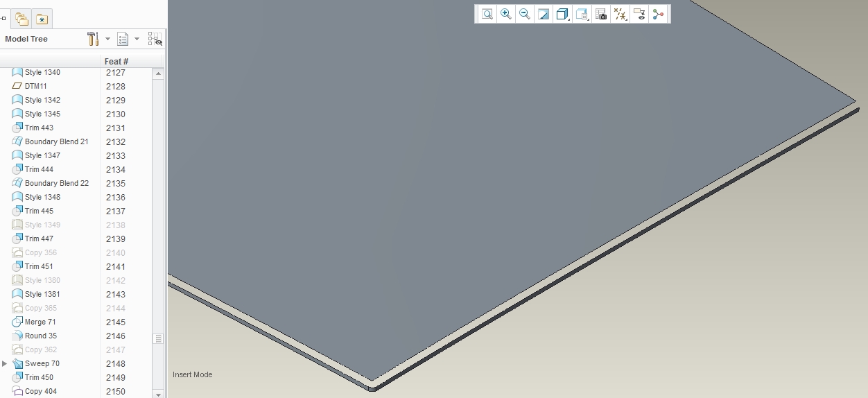868x398 pixels.
Task: Open Datum Display Filters menu
Action: [x=620, y=14]
